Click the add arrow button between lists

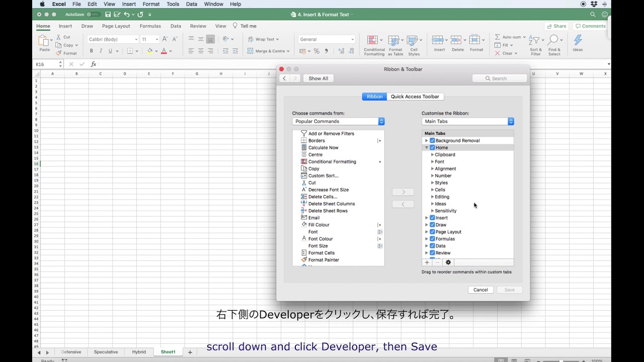[x=403, y=192]
